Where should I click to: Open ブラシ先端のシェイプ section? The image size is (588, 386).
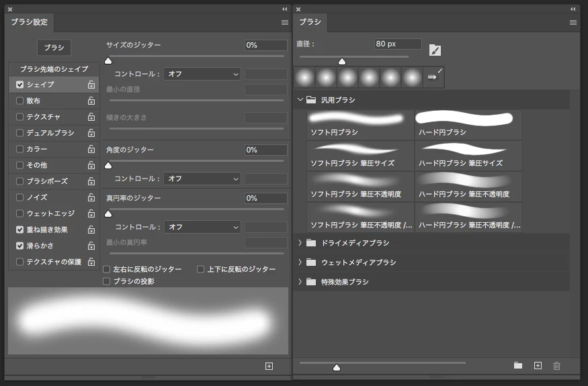(54, 69)
